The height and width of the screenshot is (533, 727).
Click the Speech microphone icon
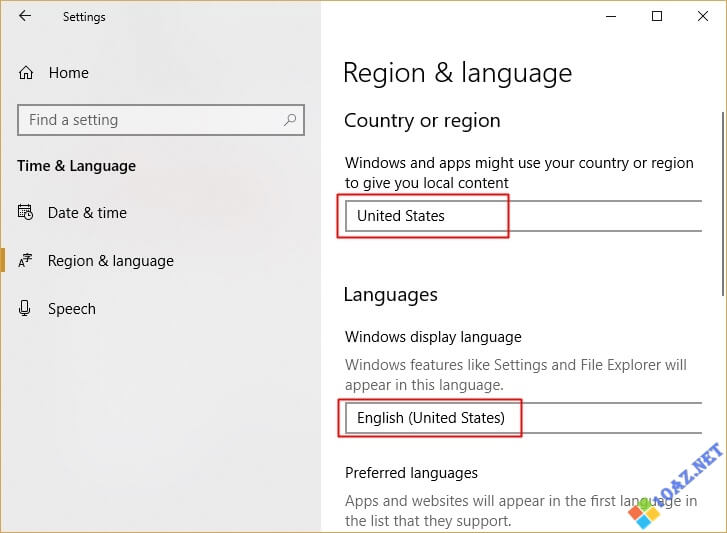point(25,308)
